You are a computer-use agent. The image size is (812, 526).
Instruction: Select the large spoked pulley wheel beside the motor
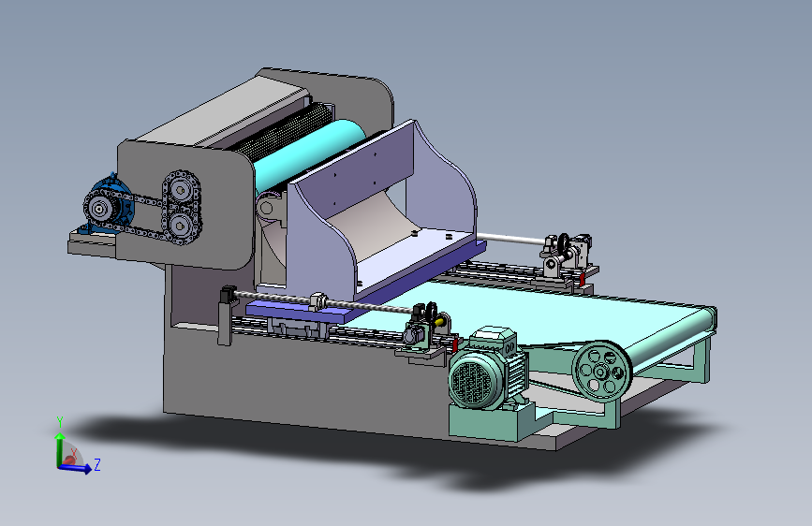coord(602,371)
